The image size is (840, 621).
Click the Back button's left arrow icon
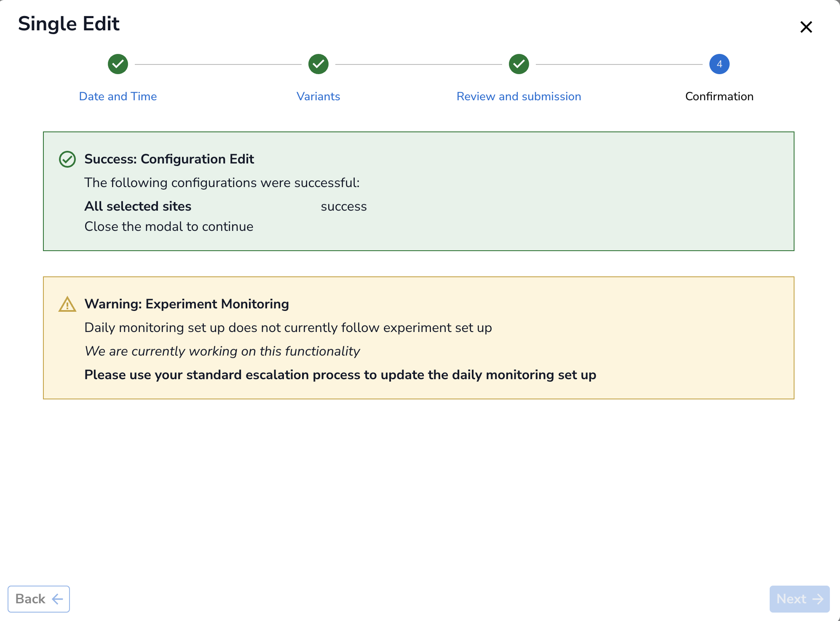(57, 599)
